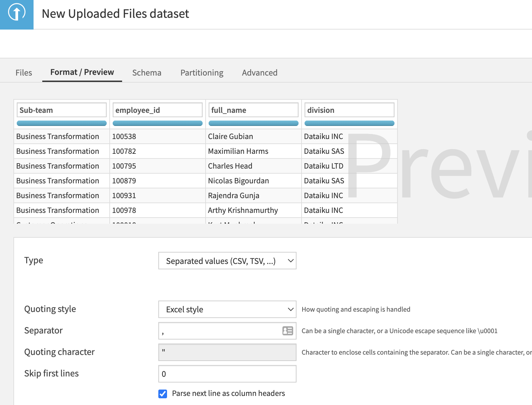This screenshot has width=532, height=405.
Task: Click the employee id cell '100879'
Action: point(158,181)
